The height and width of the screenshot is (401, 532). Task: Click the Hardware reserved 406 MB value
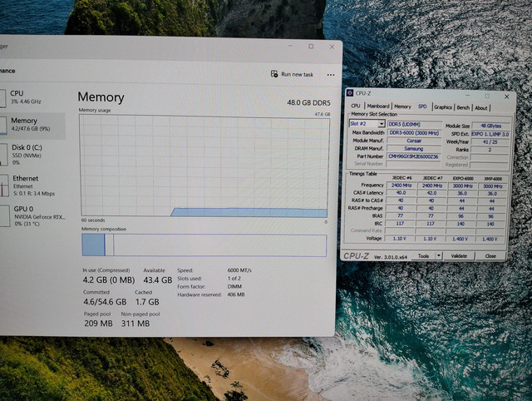point(236,295)
